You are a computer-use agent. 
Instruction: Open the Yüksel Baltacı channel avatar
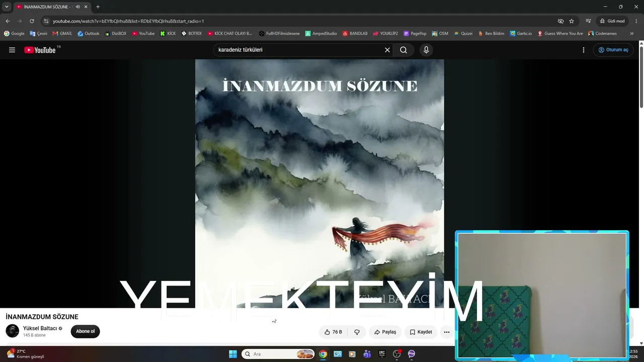point(13,331)
